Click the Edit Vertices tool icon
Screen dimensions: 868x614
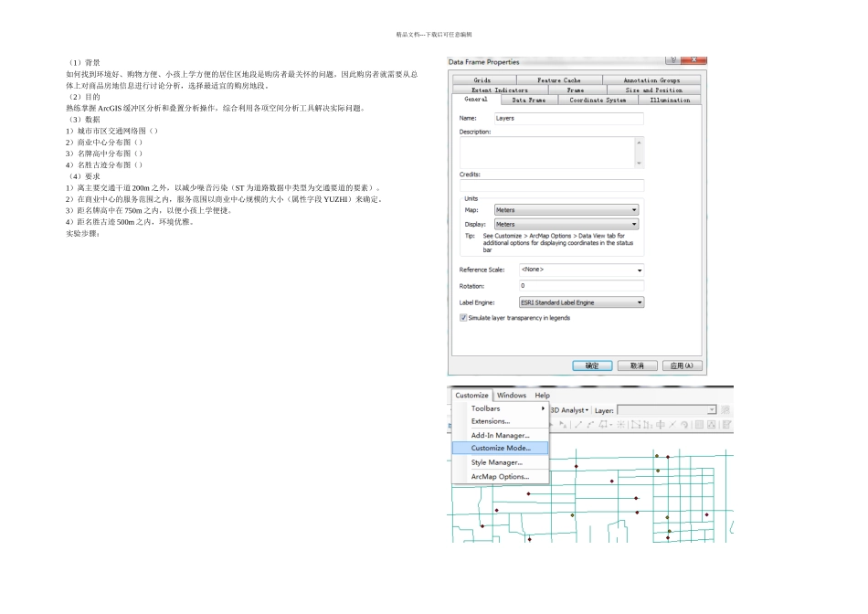click(636, 425)
